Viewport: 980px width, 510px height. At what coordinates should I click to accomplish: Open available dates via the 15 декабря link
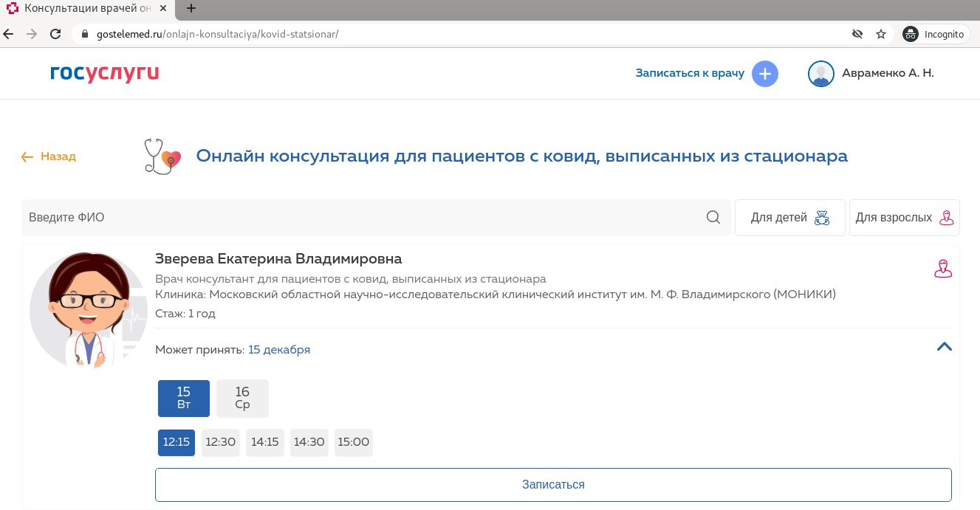(x=279, y=350)
